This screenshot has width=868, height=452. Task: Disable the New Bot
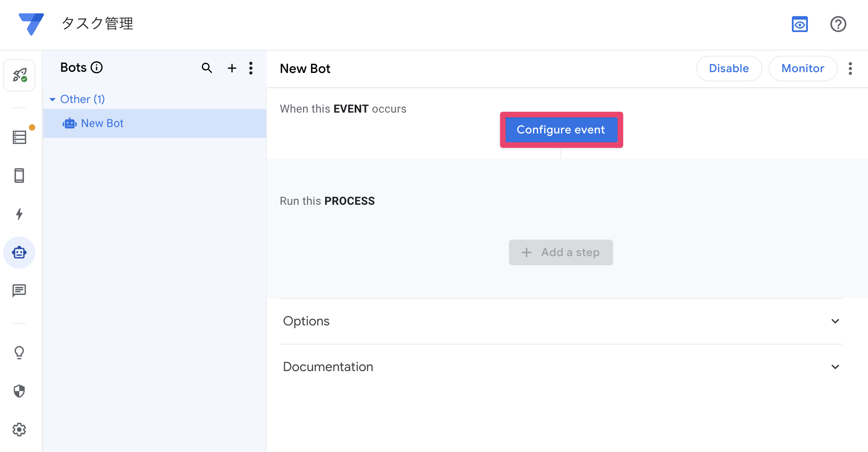coord(729,69)
